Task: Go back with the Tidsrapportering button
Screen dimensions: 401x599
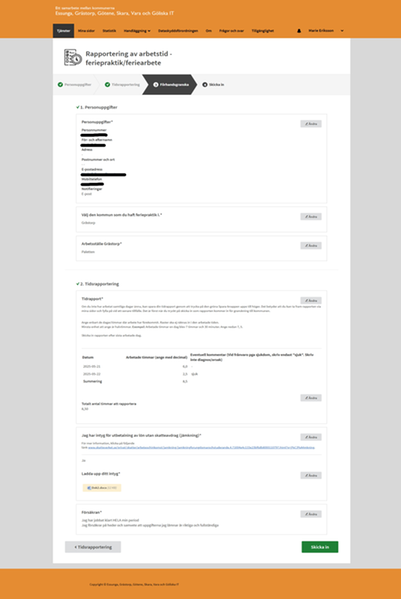Action: [x=93, y=547]
